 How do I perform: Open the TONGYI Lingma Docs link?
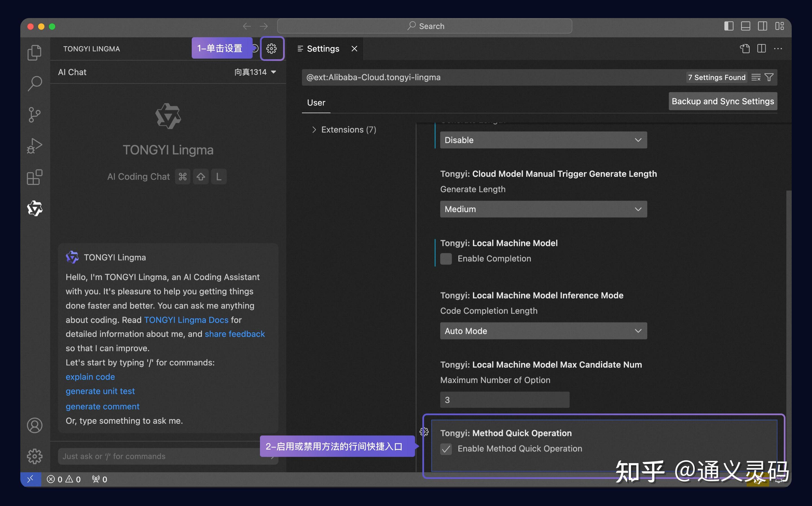pyautogui.click(x=186, y=320)
